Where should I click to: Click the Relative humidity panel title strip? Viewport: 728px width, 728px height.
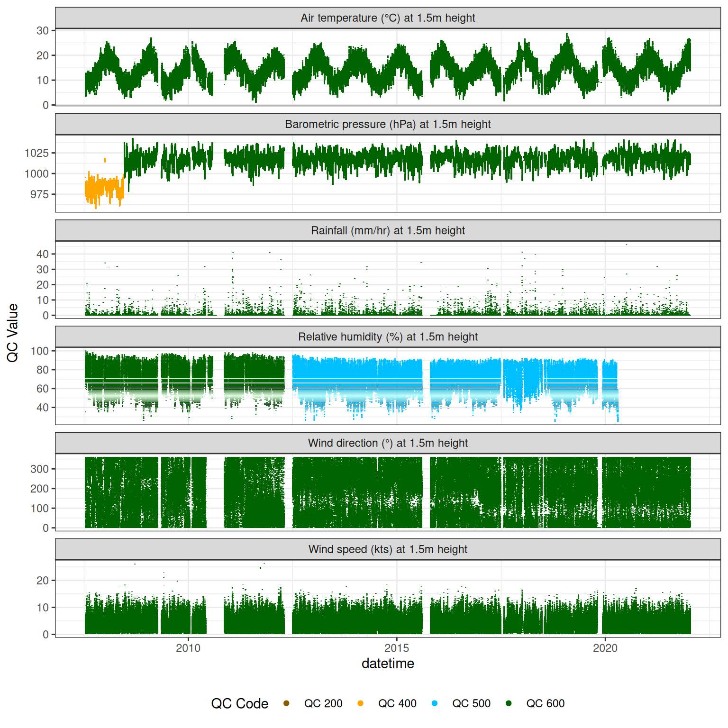click(x=388, y=337)
